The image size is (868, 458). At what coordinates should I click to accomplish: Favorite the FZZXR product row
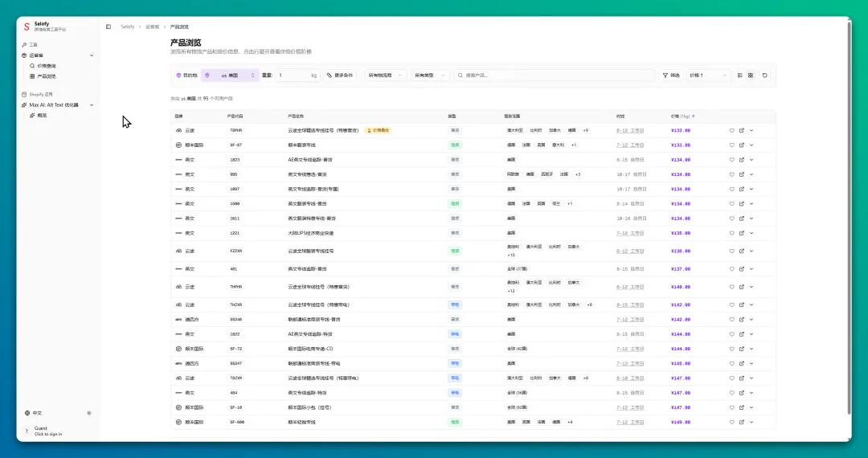(731, 251)
